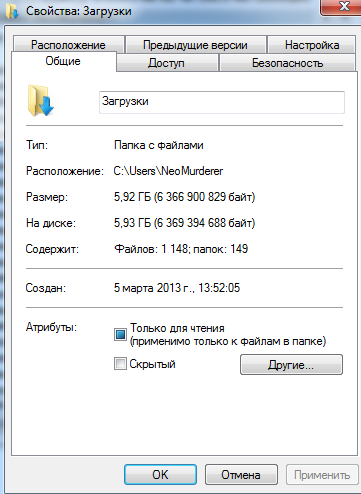Open the Безопасность tab

pos(287,63)
